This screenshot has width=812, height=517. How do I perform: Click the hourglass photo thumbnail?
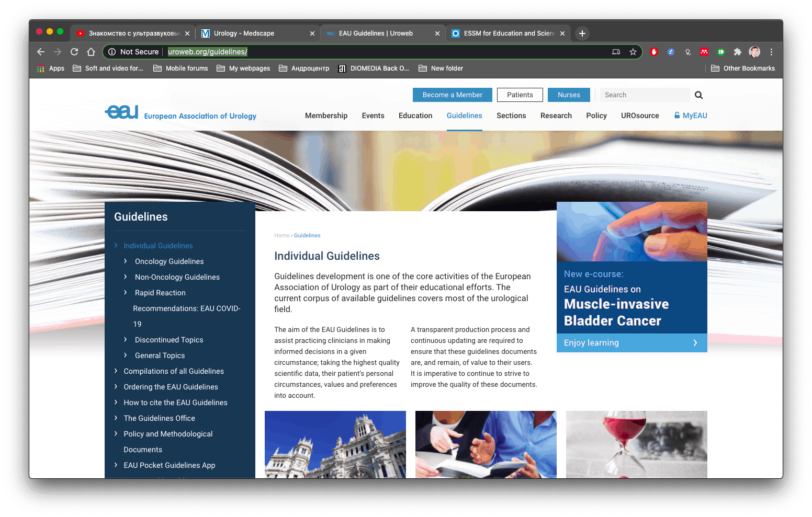coord(637,444)
